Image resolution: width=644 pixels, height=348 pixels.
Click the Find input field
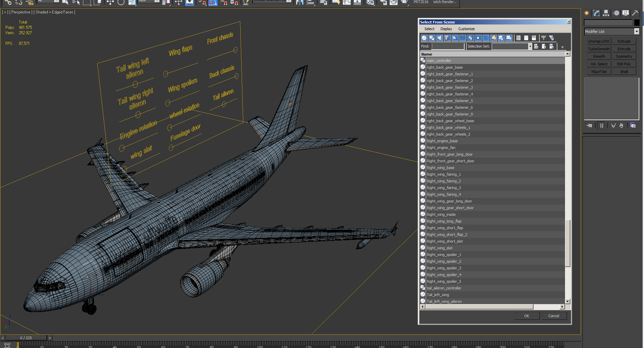448,46
